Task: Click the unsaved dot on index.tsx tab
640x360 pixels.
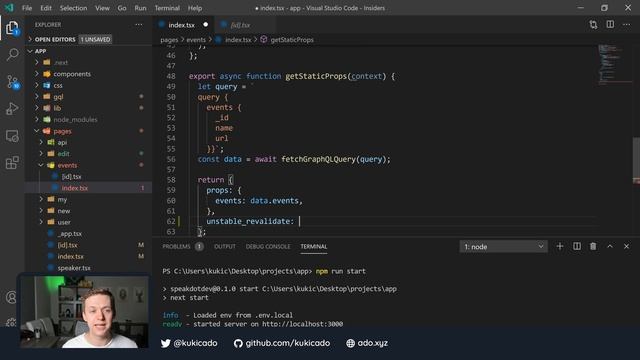Action: point(205,24)
